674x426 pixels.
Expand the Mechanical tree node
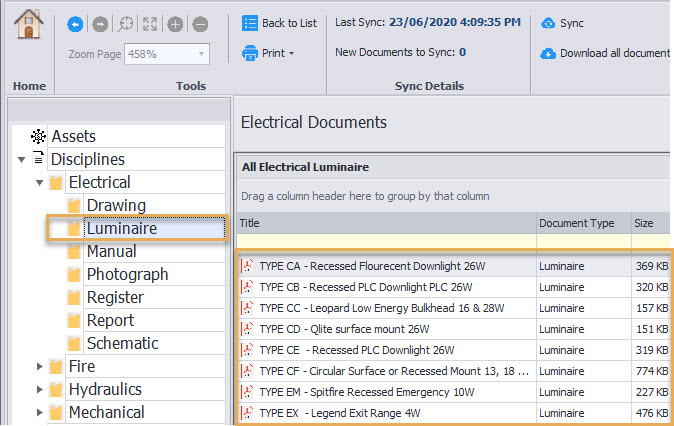tap(40, 413)
